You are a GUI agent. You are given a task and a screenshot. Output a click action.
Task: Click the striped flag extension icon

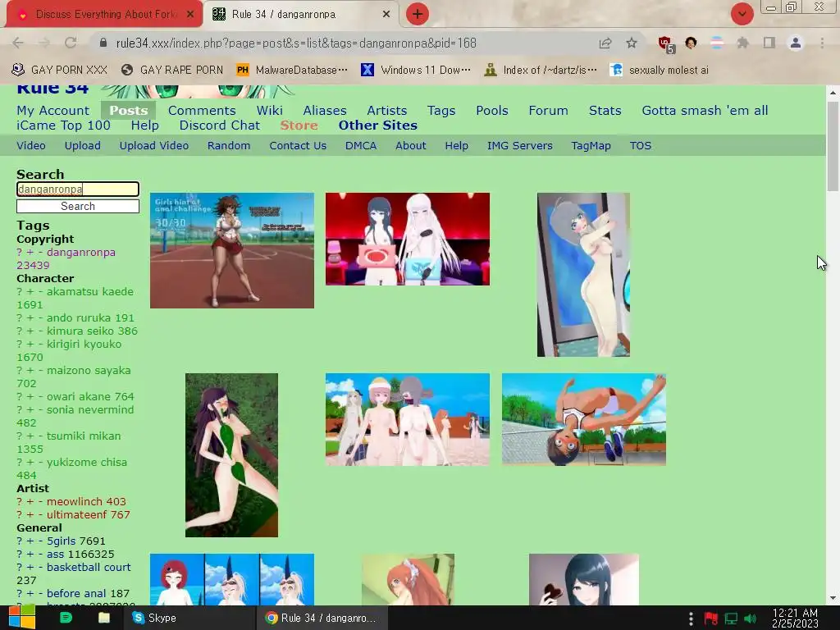tap(717, 43)
